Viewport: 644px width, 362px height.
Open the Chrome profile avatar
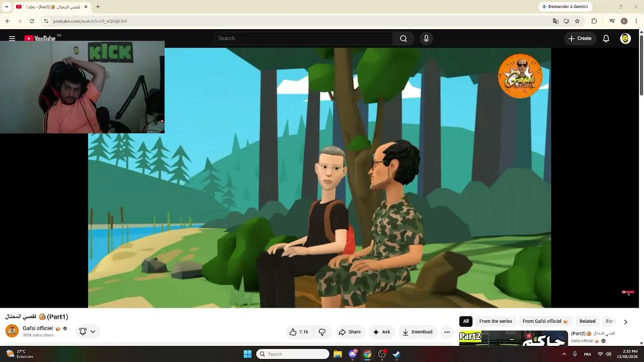tap(624, 21)
